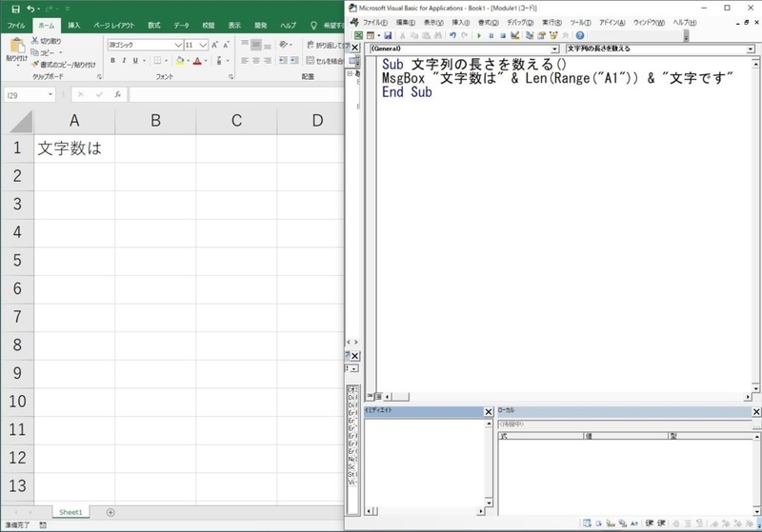The height and width of the screenshot is (532, 762).
Task: Pause execution with Break button in VBA
Action: coord(491,35)
